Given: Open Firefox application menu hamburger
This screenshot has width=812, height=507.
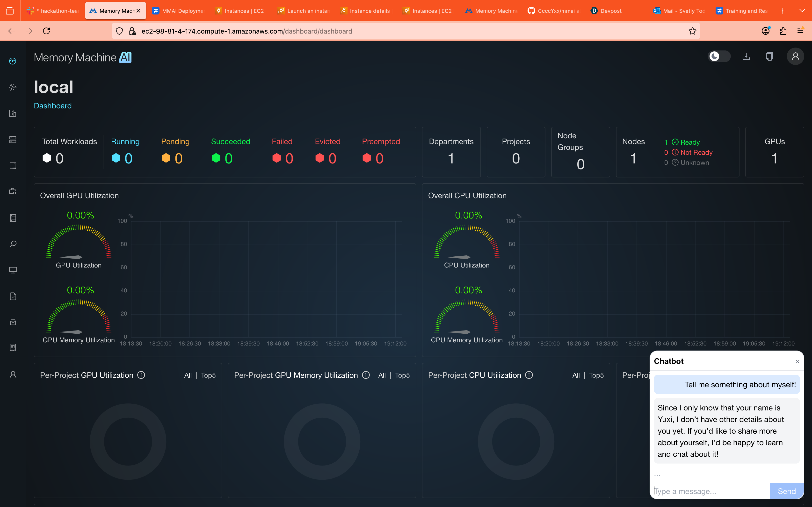Looking at the screenshot, I should (x=800, y=31).
